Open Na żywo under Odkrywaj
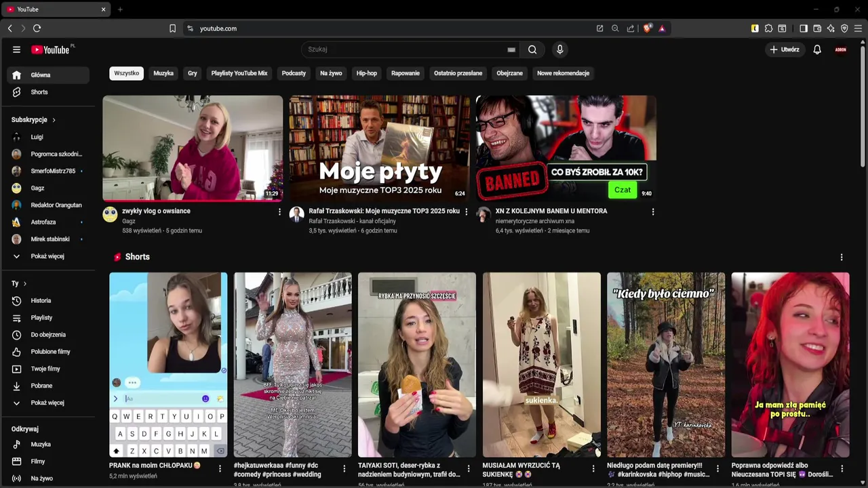This screenshot has height=488, width=868. click(x=47, y=479)
